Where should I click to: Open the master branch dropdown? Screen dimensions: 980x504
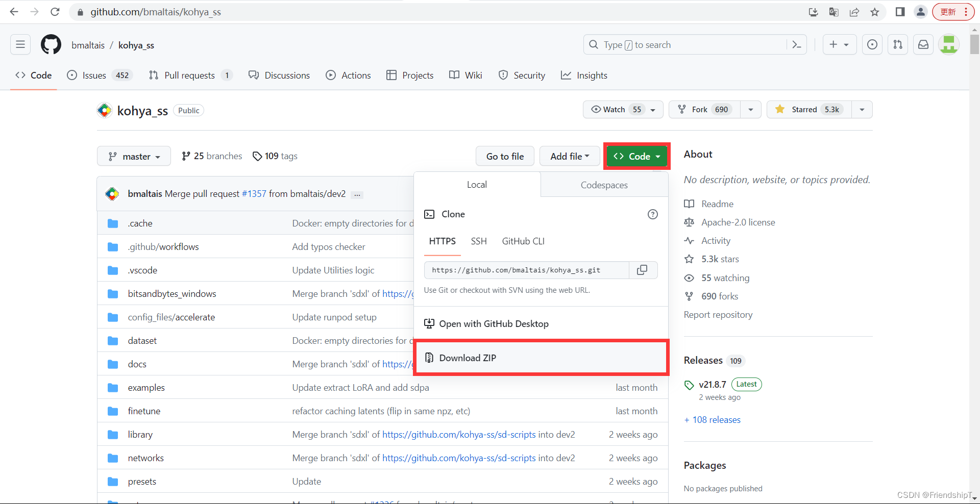pos(135,156)
